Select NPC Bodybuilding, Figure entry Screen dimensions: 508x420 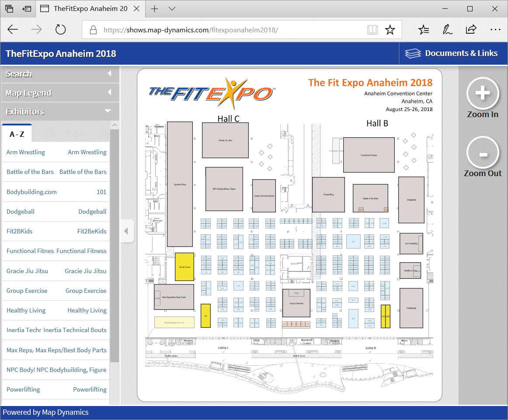[56, 370]
